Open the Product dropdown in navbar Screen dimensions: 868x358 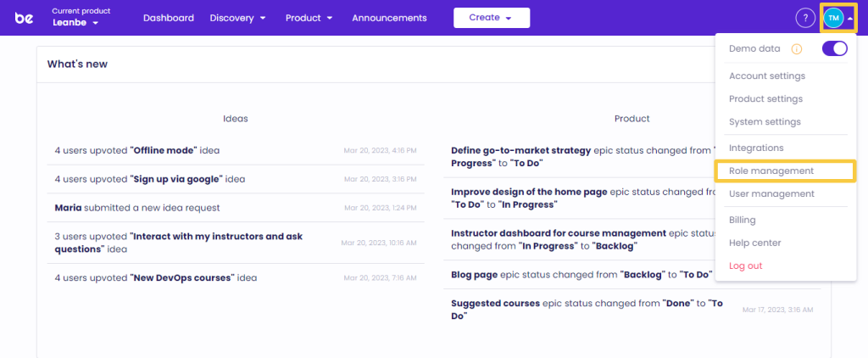click(309, 18)
